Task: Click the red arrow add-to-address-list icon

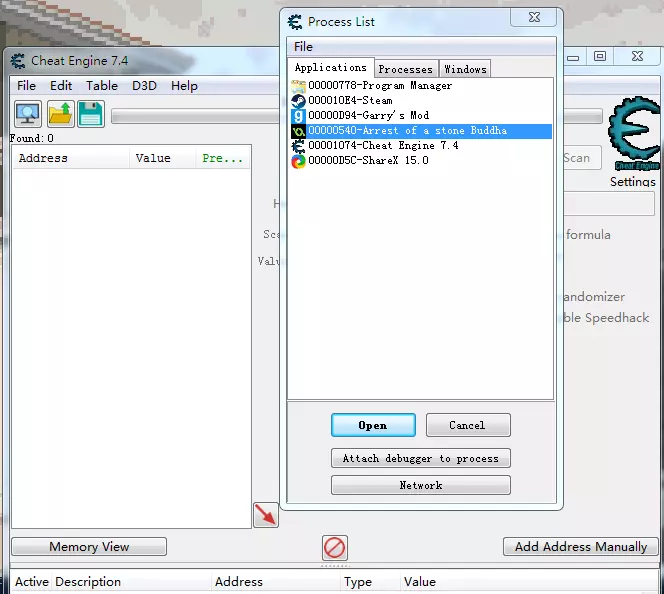Action: pos(266,515)
